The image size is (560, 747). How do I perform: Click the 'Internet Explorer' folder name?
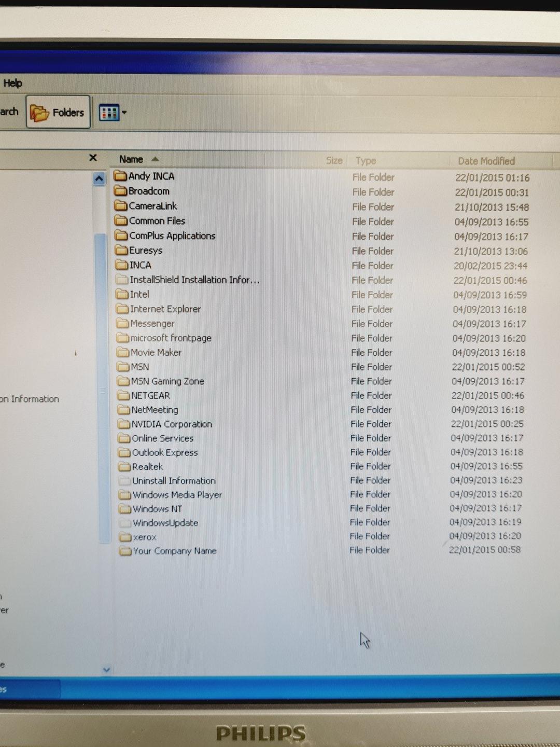[165, 309]
